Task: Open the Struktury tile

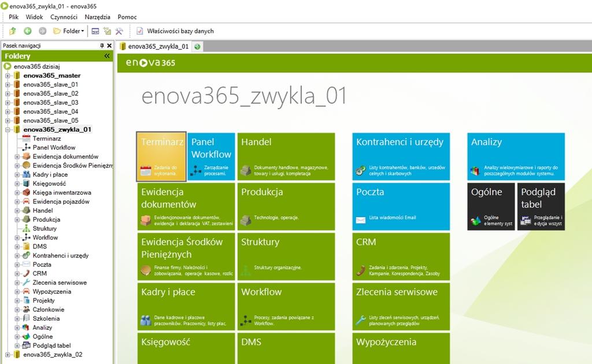Action: [286, 257]
